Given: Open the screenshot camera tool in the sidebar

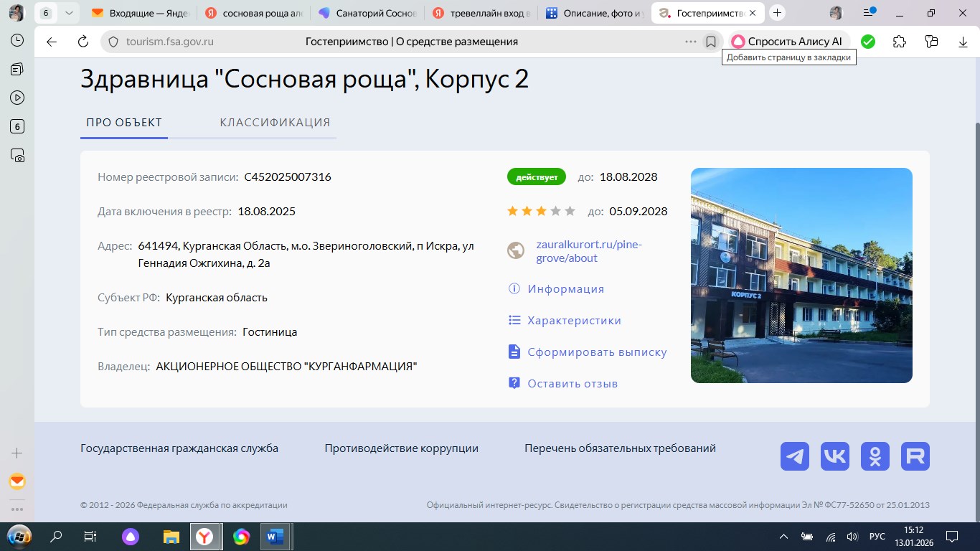Looking at the screenshot, I should pos(17,155).
